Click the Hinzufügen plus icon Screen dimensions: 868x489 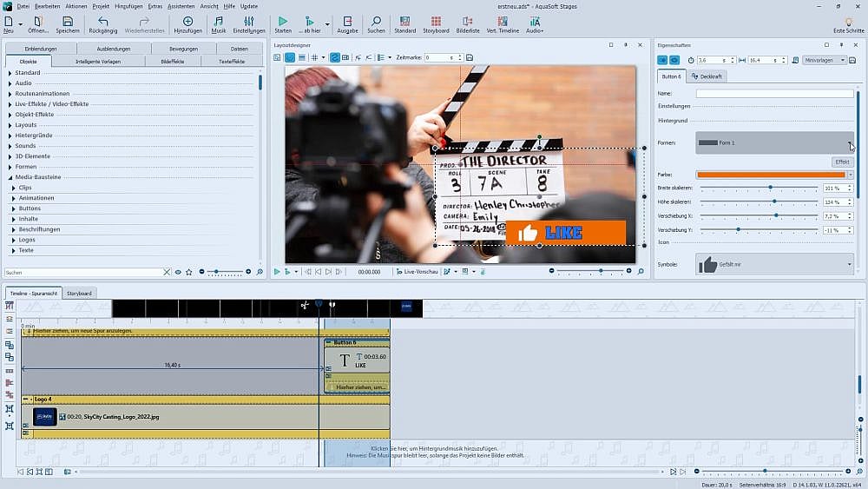point(187,21)
